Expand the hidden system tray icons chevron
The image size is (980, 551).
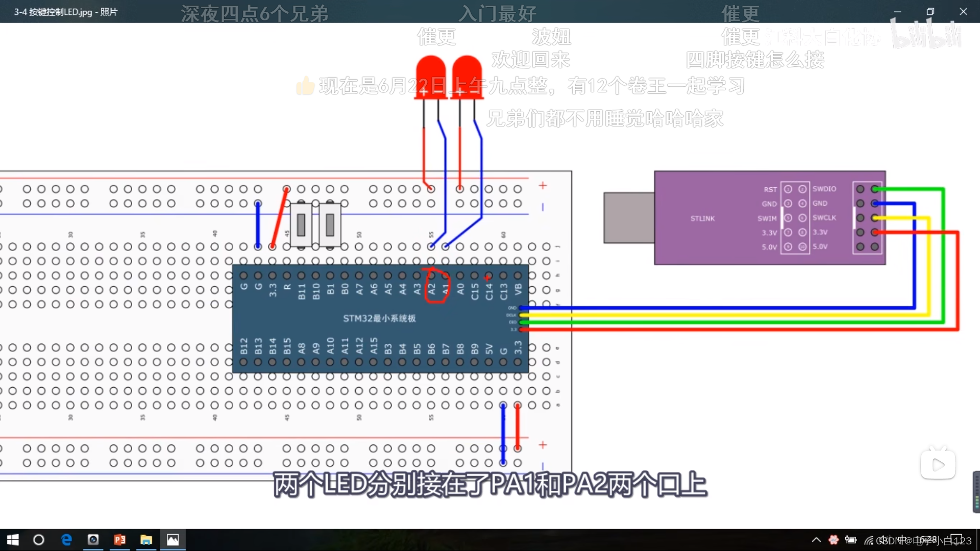tap(816, 540)
